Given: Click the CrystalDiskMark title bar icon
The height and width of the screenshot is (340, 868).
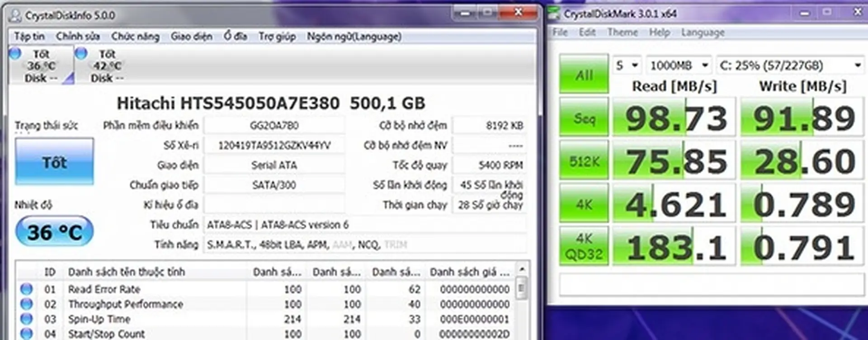Looking at the screenshot, I should click(554, 14).
